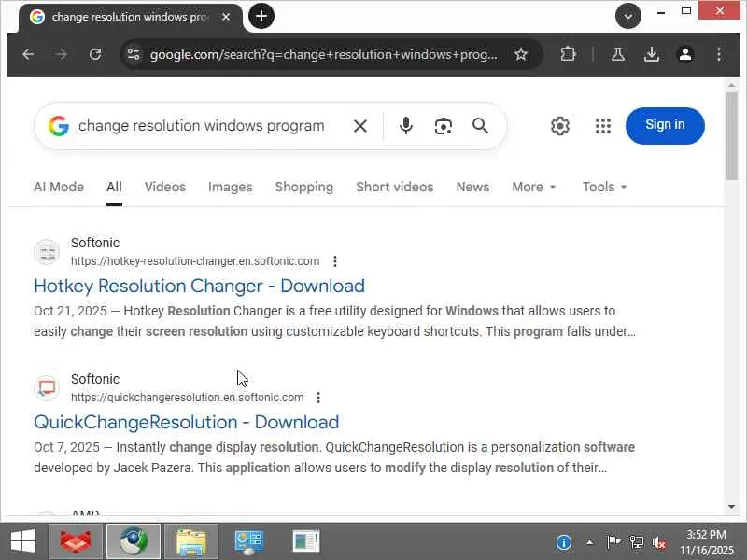
Task: Submit search with magnifying glass icon
Action: click(x=480, y=126)
